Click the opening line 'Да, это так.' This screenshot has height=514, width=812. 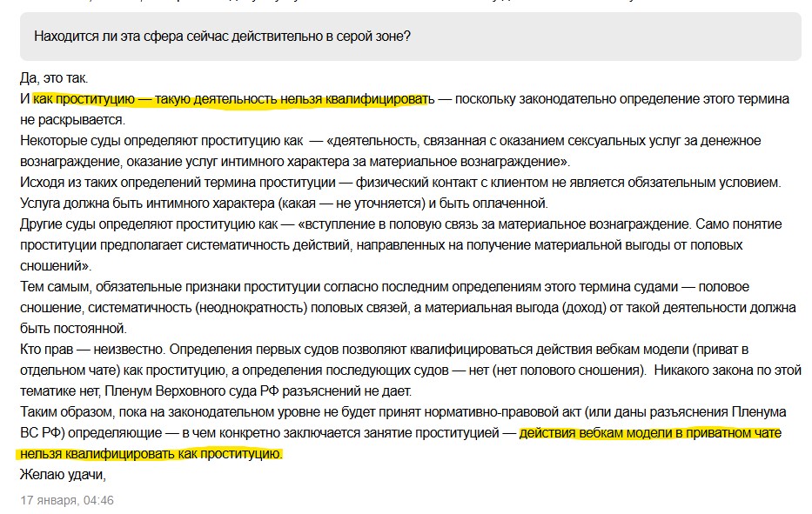pos(54,78)
